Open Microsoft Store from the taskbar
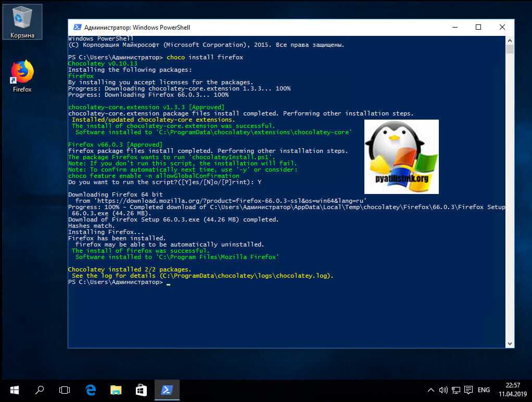Screen dimensions: 532x402 click(x=141, y=390)
